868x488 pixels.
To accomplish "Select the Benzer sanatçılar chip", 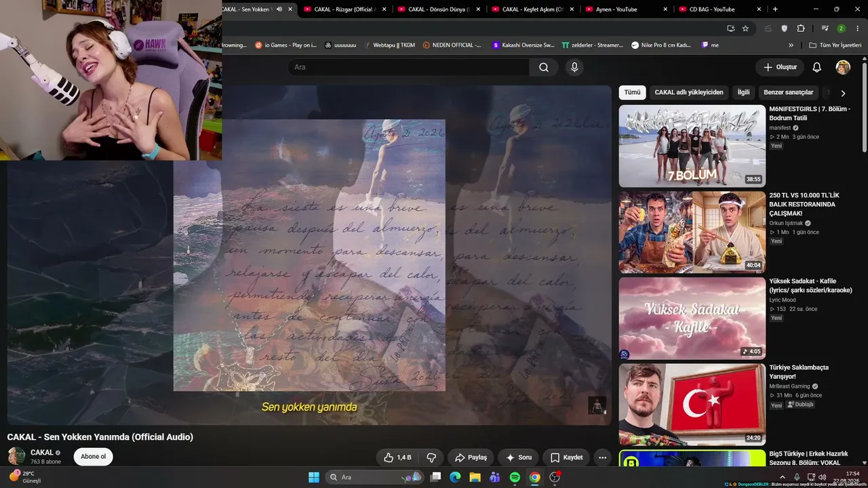I will coord(788,92).
